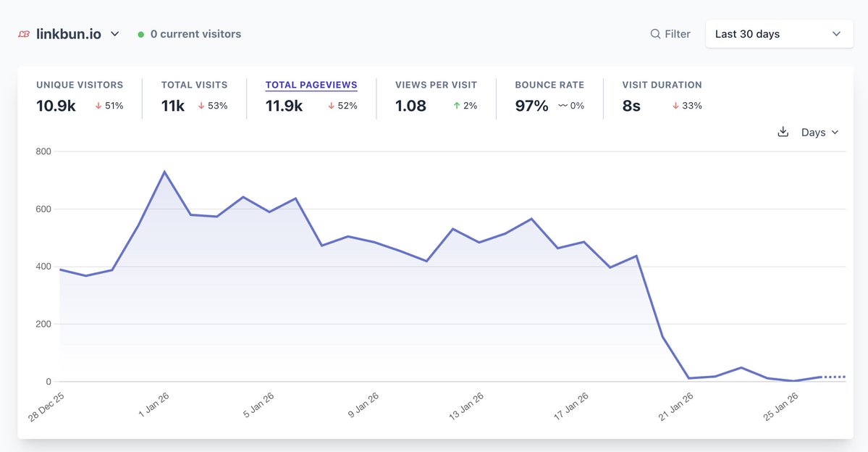Click the underlined Total Pageviews label
This screenshot has width=868, height=452.
pyautogui.click(x=311, y=85)
